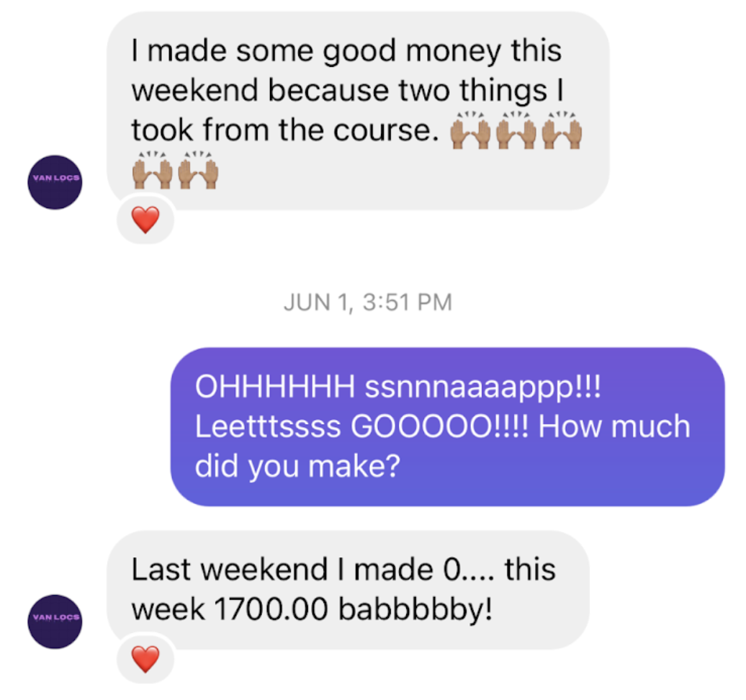The width and height of the screenshot is (746, 700).
Task: Click the "How much did you make?" question text
Action: click(442, 446)
